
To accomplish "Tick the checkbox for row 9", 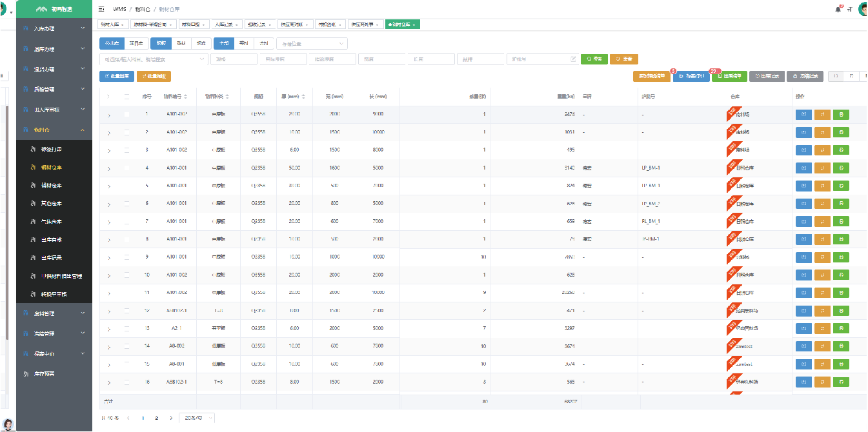I will [126, 257].
